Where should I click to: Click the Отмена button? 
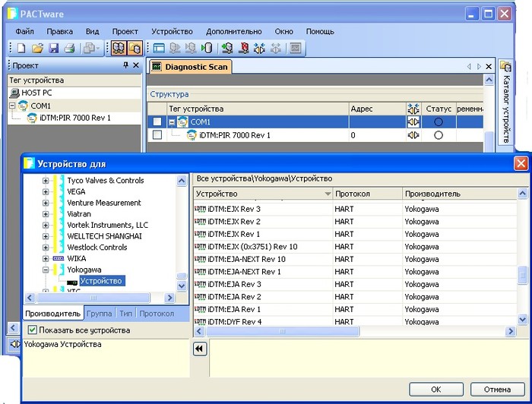pos(497,390)
